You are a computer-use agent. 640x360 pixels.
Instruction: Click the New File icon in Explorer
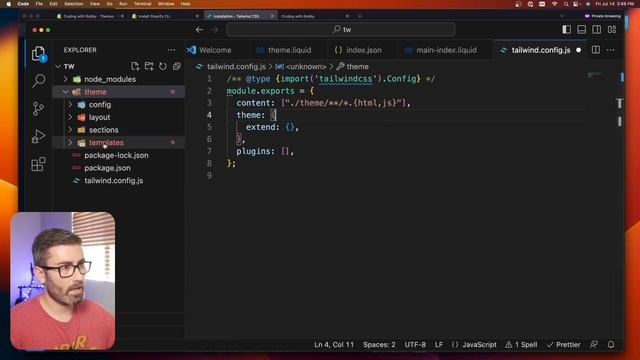[135, 66]
